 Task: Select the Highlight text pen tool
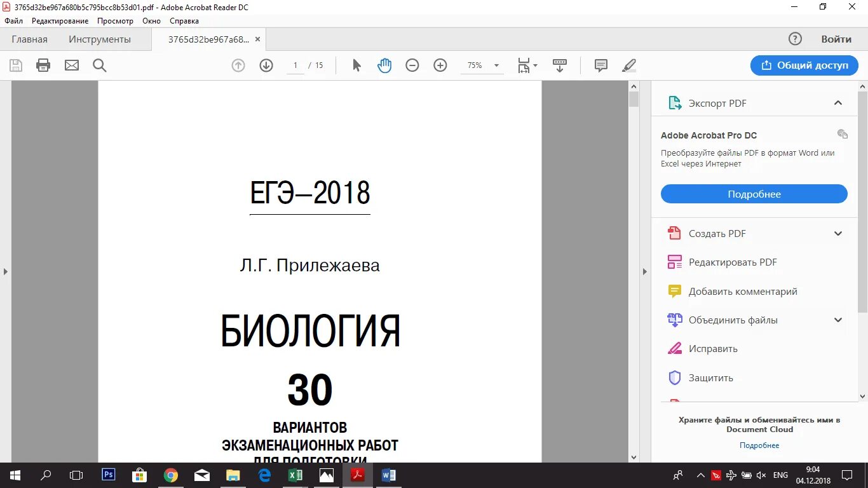click(629, 65)
